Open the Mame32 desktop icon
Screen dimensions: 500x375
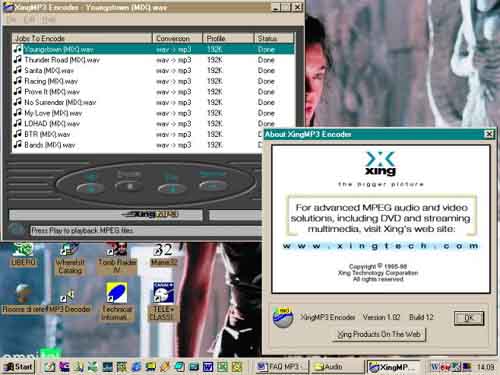click(x=163, y=255)
